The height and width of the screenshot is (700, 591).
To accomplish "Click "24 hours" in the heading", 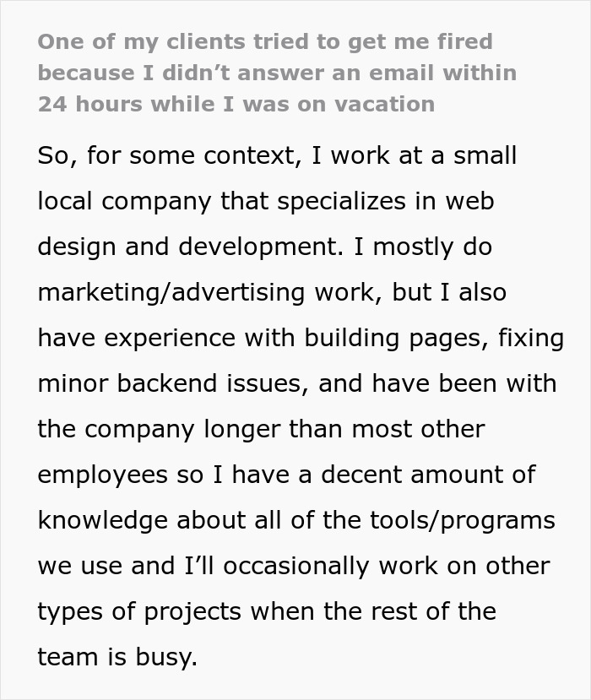I will tap(91, 104).
